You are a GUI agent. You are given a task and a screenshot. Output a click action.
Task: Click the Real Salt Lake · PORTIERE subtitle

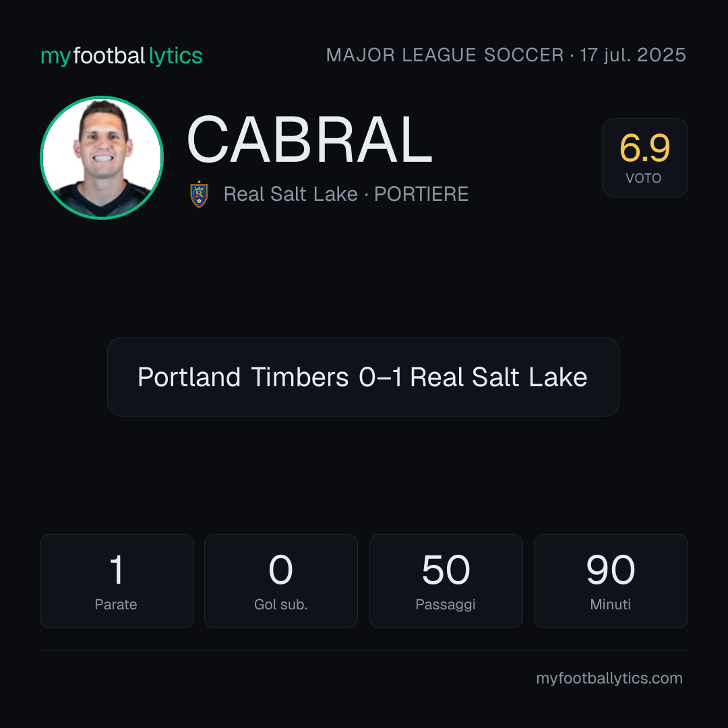346,194
